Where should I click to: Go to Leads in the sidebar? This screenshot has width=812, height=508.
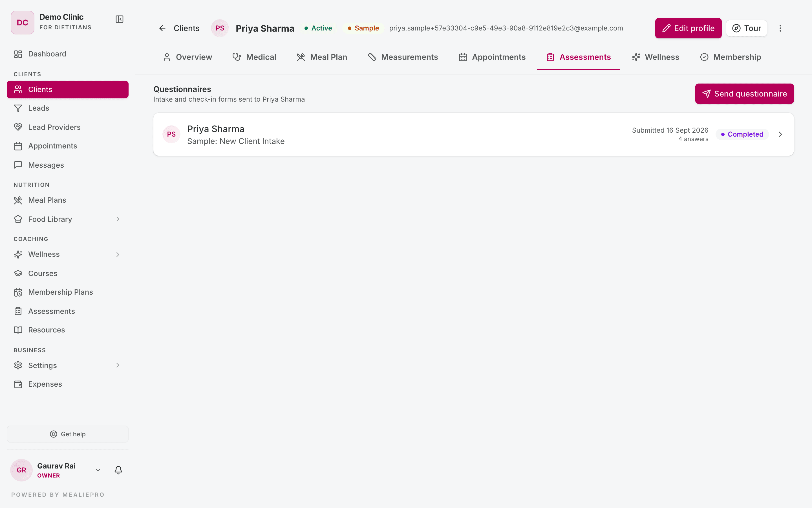pos(67,108)
